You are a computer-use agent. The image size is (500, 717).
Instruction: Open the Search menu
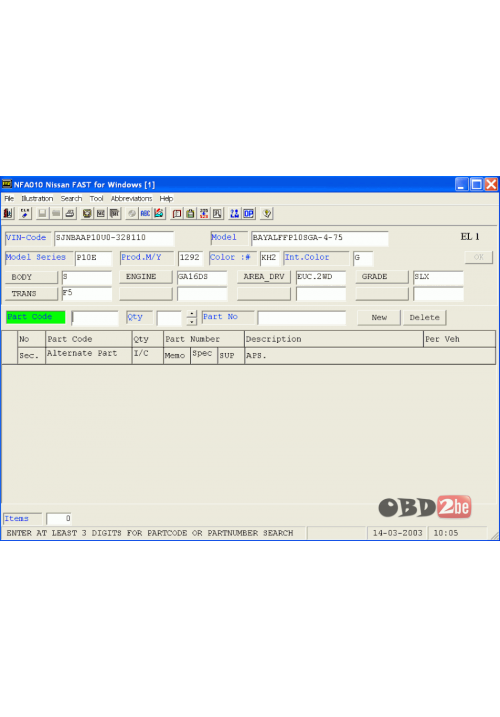pos(71,198)
